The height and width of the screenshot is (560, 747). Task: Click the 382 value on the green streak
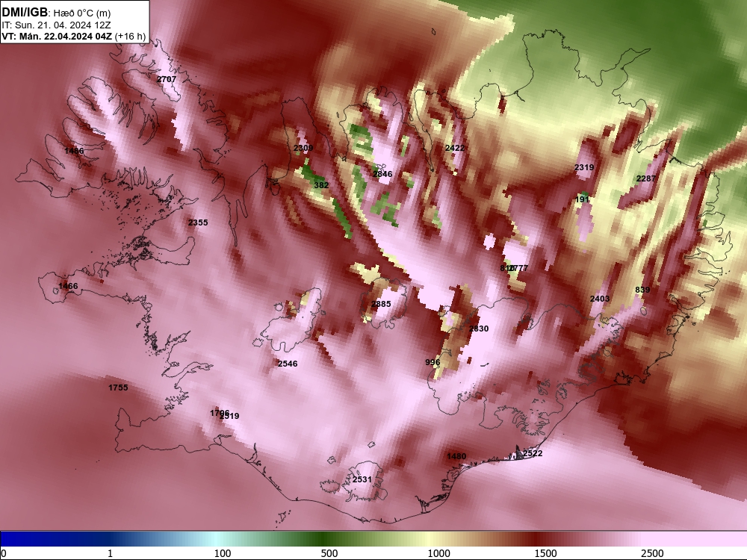321,184
